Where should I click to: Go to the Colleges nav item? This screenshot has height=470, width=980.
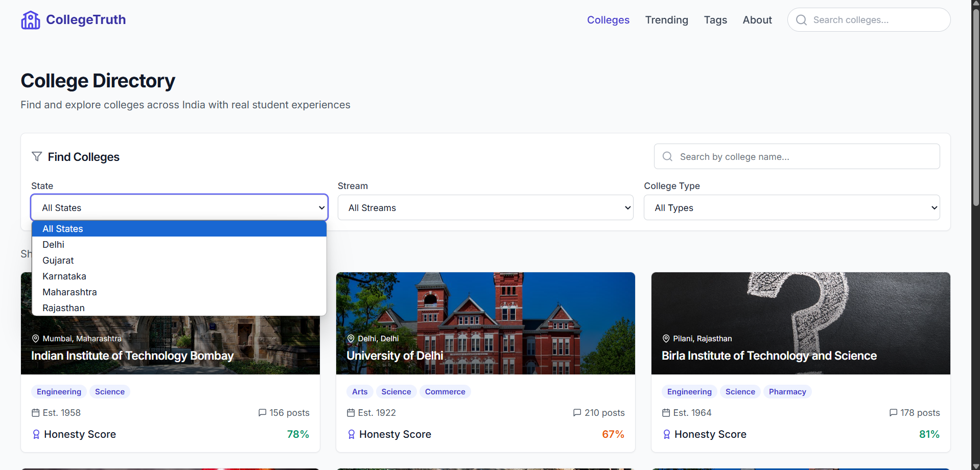tap(608, 20)
